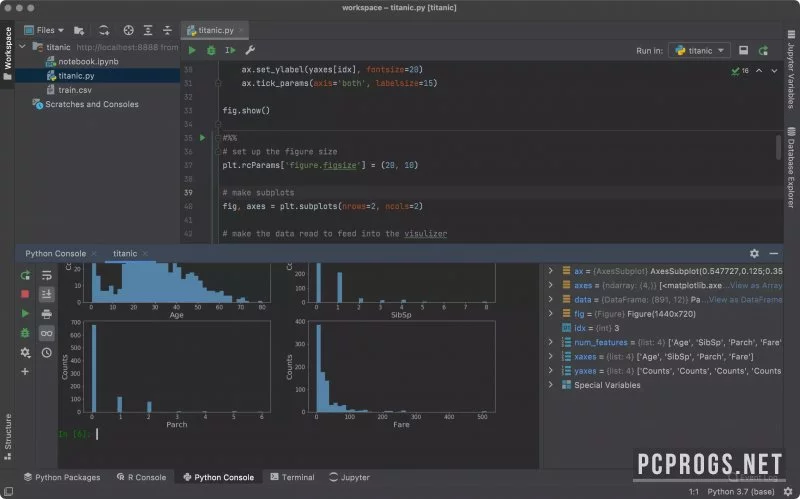Image resolution: width=800 pixels, height=499 pixels.
Task: Click the status bar gear icon bottom right
Action: coord(788,491)
